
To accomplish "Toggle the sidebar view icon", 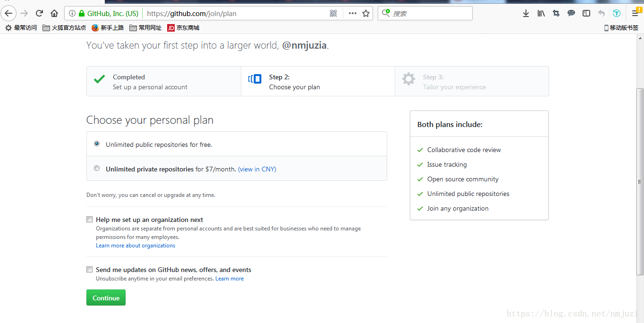I will 586,13.
